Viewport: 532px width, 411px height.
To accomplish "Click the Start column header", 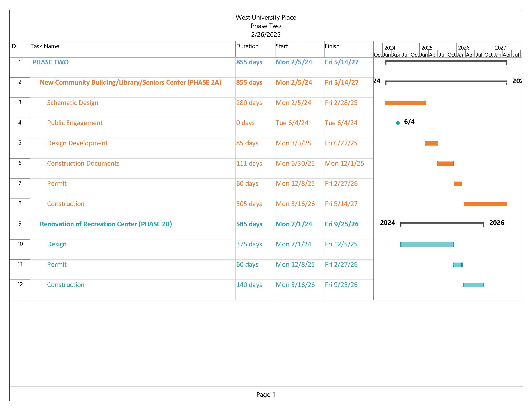I will click(281, 46).
